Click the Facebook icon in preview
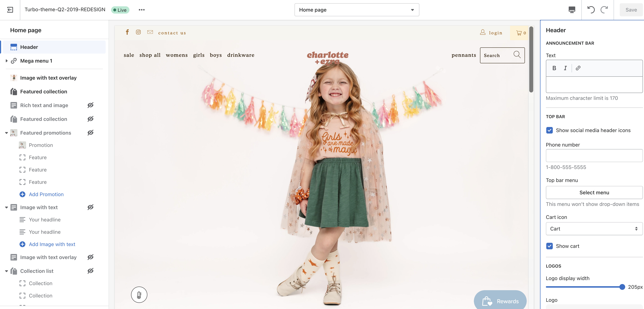 (x=127, y=32)
